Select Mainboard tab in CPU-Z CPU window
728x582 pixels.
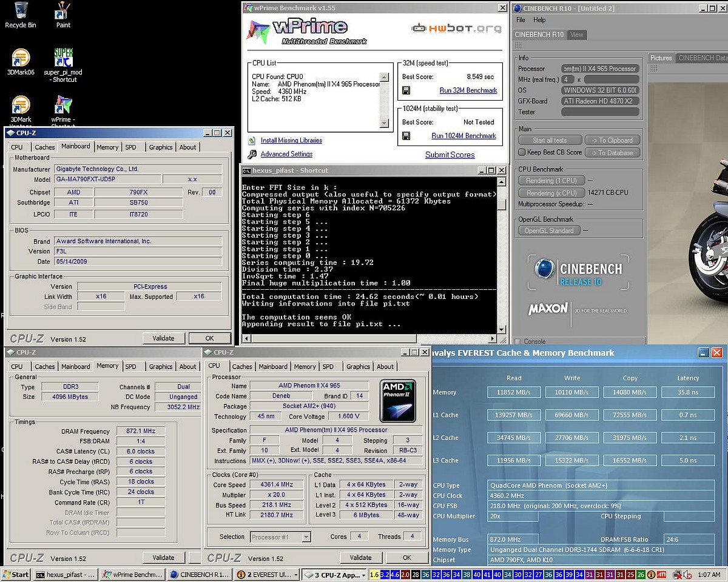pos(273,367)
